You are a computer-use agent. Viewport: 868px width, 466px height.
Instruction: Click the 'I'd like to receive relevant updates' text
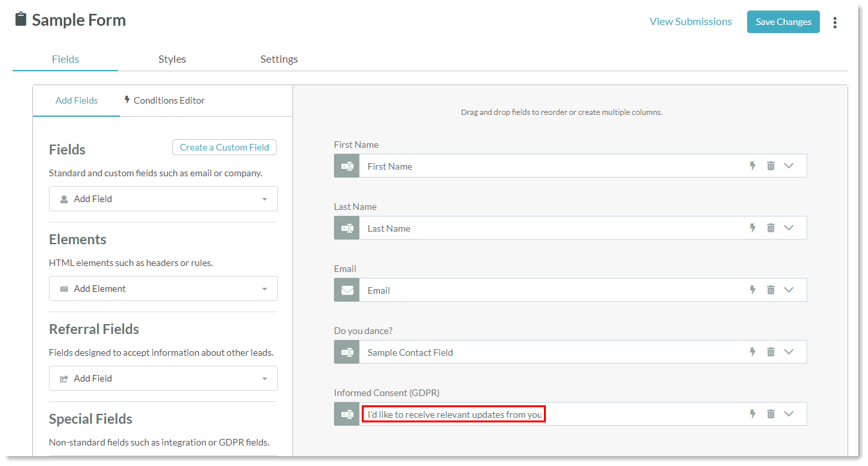pos(454,415)
